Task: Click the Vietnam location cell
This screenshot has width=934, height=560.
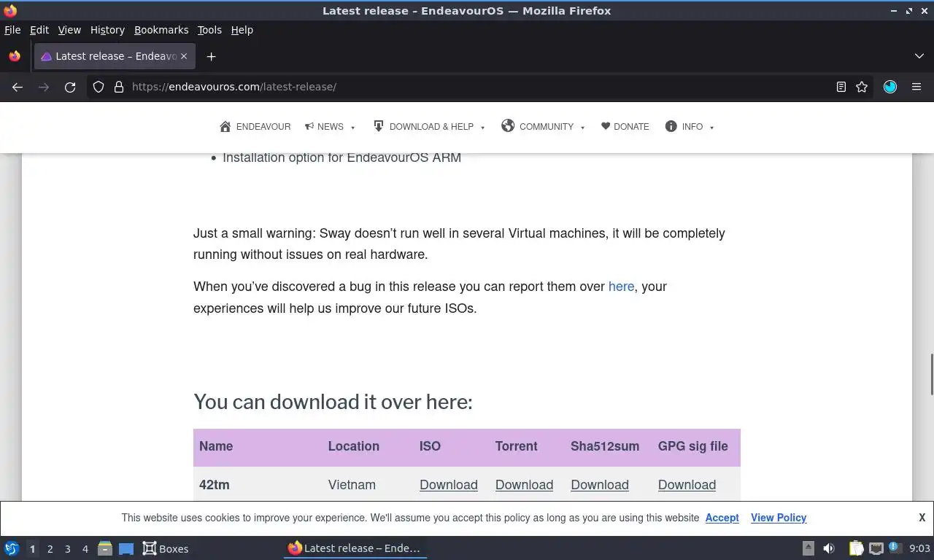Action: point(352,485)
